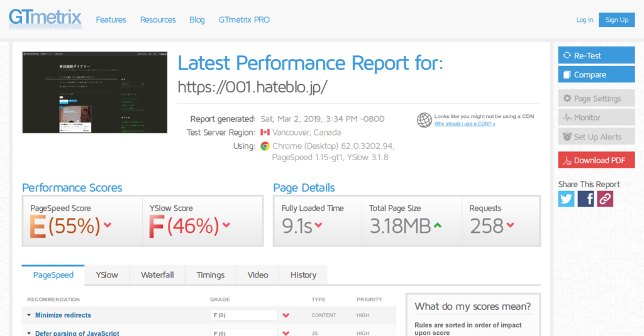The image size is (644, 336).
Task: Click the GTmetrix logo
Action: pyautogui.click(x=45, y=19)
